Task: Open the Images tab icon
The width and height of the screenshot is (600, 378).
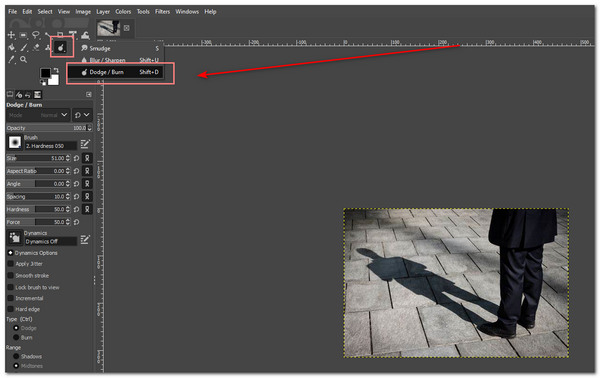Action: [x=38, y=94]
